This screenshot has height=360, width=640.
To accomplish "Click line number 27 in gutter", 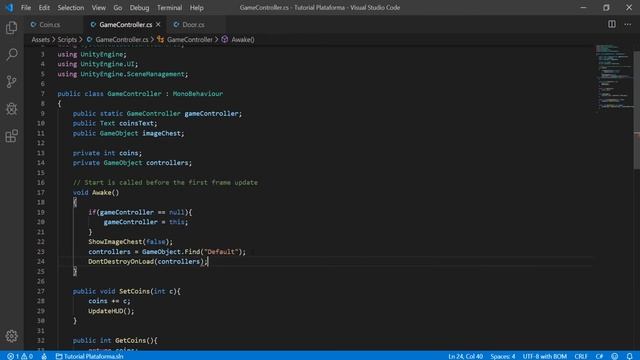I will (41, 291).
